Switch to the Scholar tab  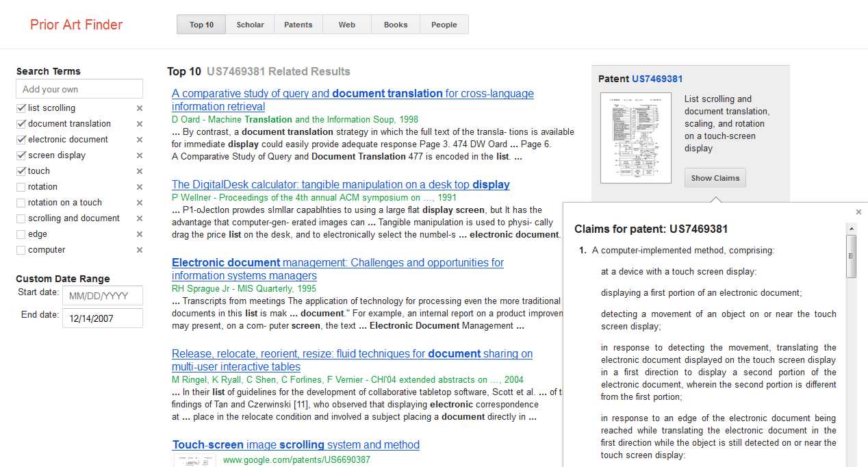click(x=250, y=25)
